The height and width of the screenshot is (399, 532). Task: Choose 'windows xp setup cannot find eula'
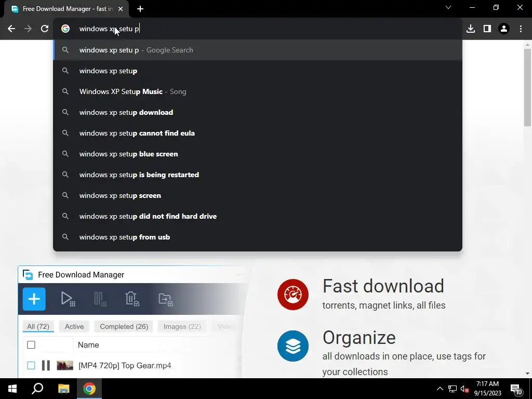click(258, 133)
